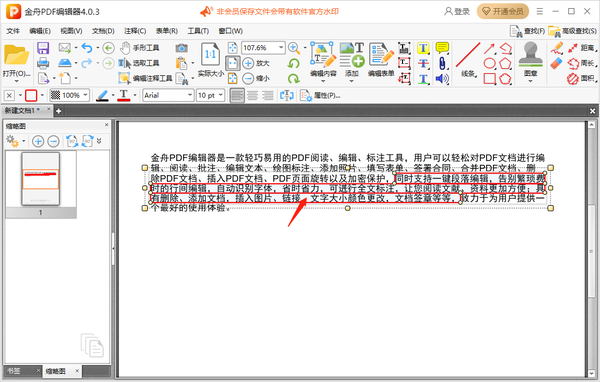Open the 100% opacity dropdown

click(85, 95)
